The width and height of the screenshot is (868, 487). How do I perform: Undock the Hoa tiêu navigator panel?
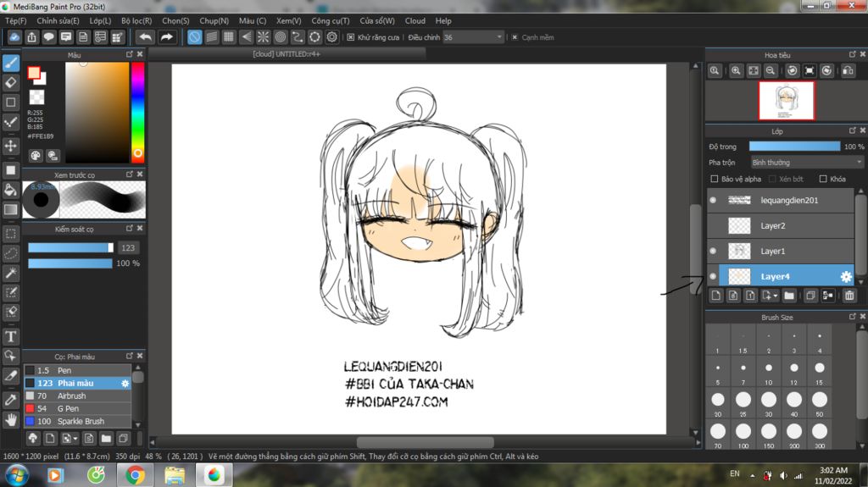pyautogui.click(x=852, y=54)
